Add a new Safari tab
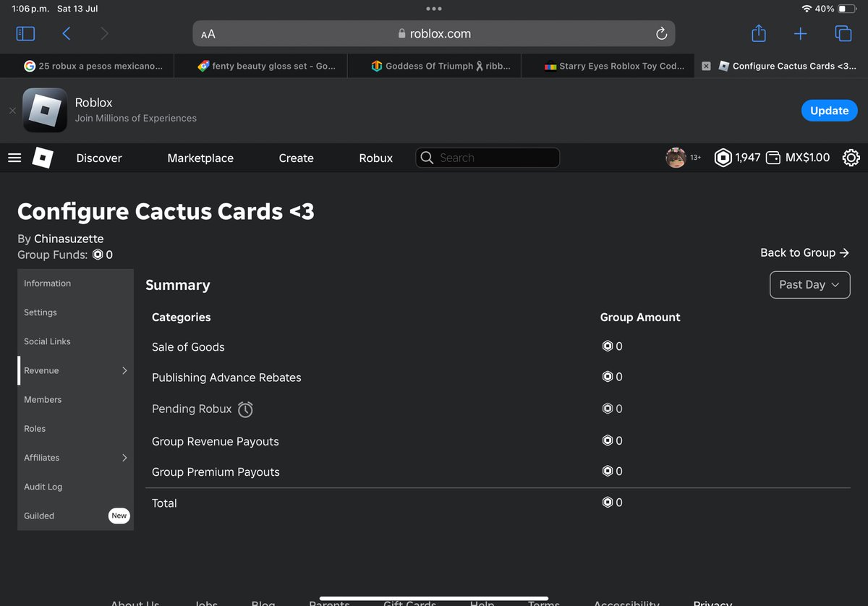Viewport: 868px width, 606px height. 801,33
